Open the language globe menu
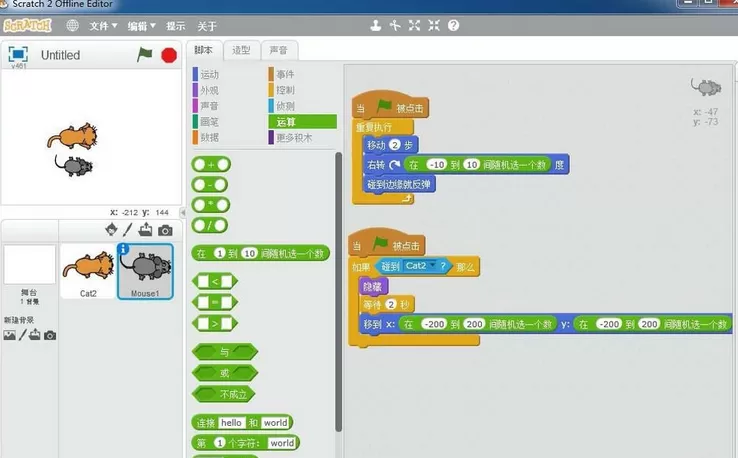Image resolution: width=738 pixels, height=458 pixels. [72, 25]
